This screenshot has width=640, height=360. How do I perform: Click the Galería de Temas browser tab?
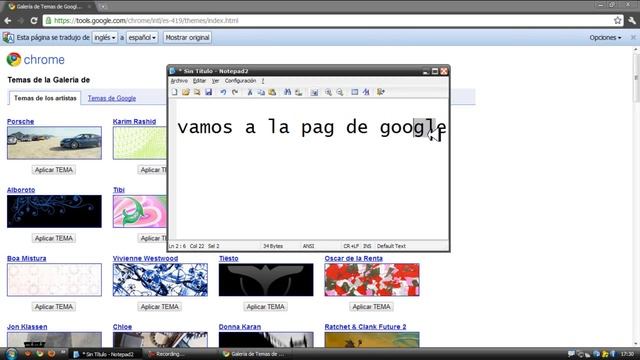[x=49, y=7]
